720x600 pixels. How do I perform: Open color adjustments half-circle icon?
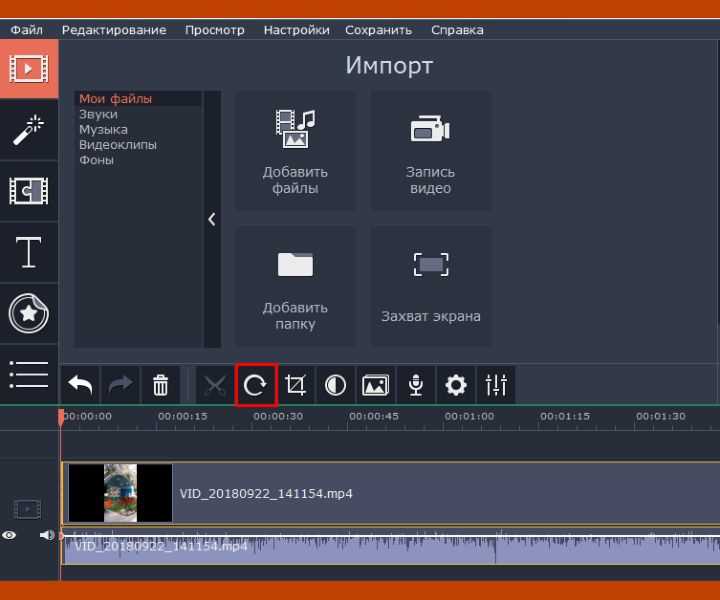point(335,385)
